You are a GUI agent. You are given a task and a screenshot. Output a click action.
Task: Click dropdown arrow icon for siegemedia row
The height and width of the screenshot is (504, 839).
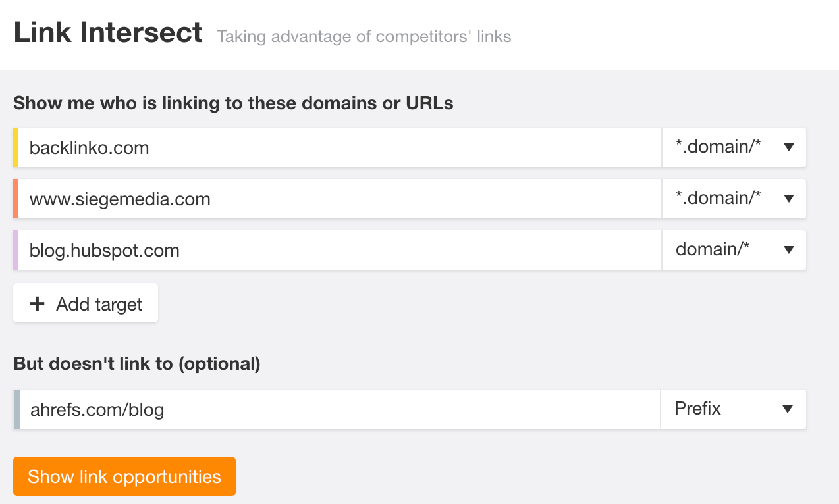click(x=789, y=199)
